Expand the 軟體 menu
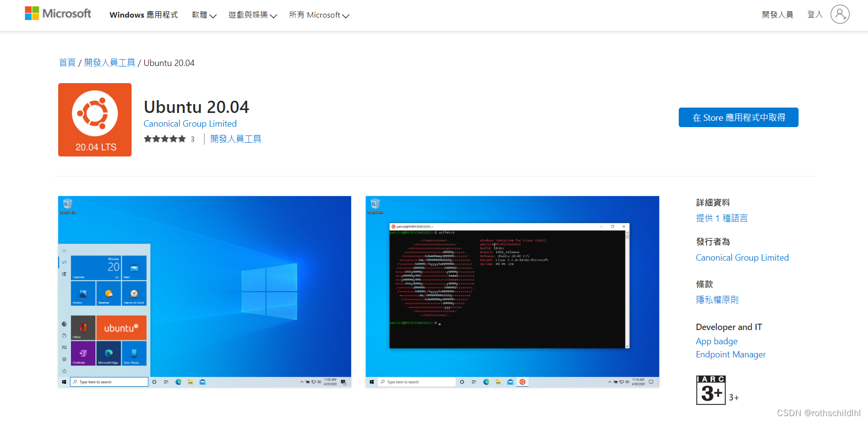 pyautogui.click(x=204, y=15)
